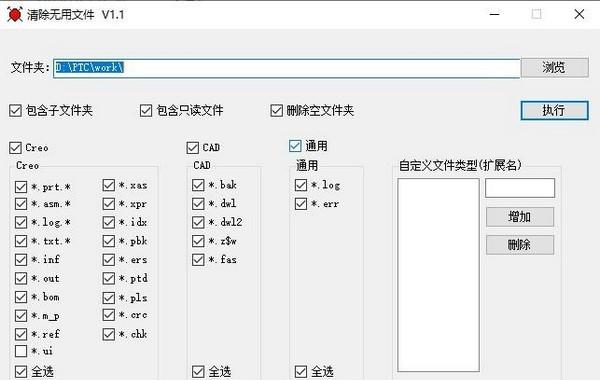
Task: Toggle the *.txt.* checkbox
Action: click(x=21, y=241)
